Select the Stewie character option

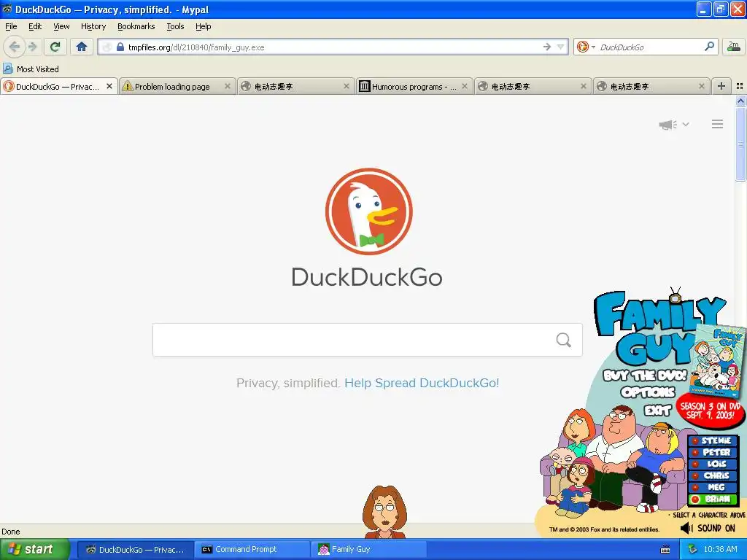point(713,441)
